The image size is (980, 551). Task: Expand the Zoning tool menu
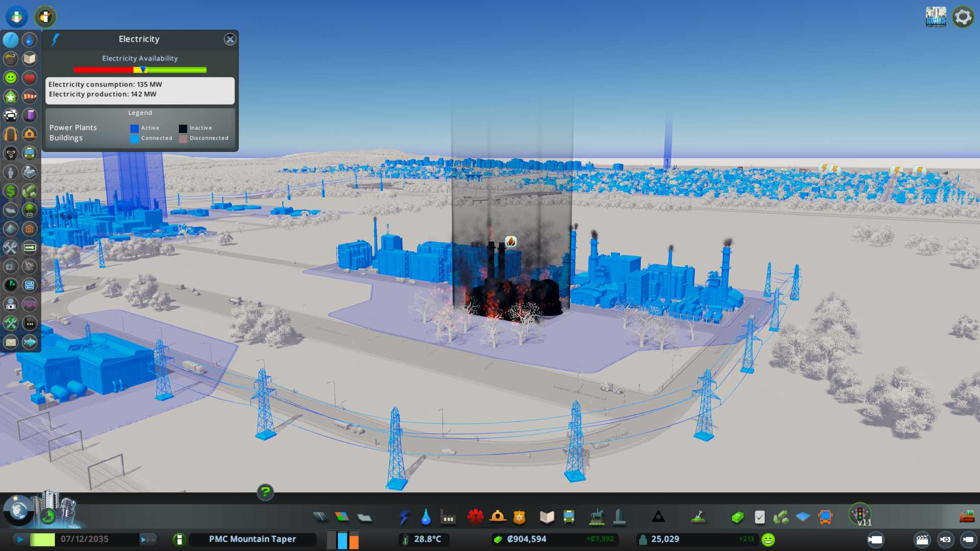(x=342, y=517)
